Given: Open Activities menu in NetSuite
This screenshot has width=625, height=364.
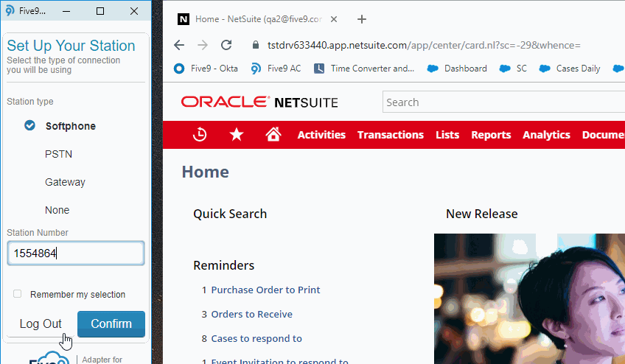Looking at the screenshot, I should (x=321, y=135).
